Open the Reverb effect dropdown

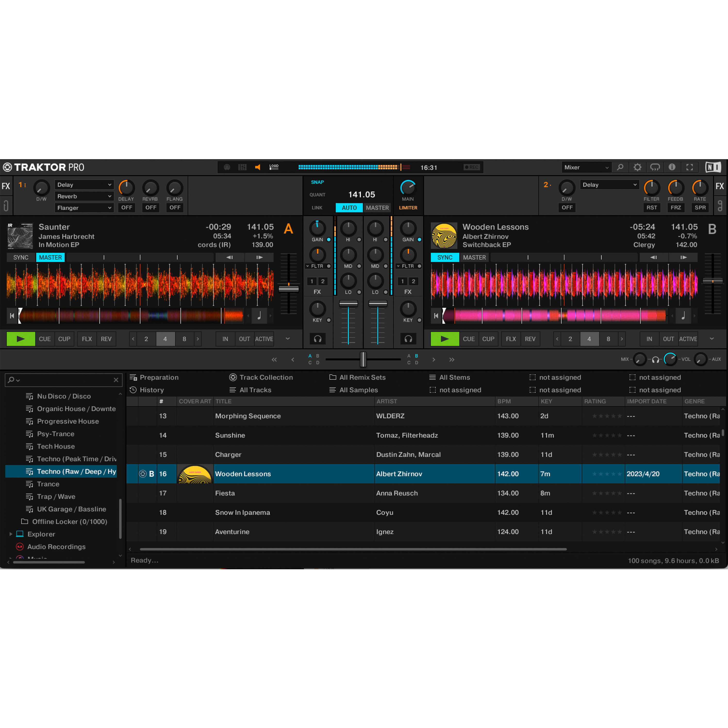point(84,196)
